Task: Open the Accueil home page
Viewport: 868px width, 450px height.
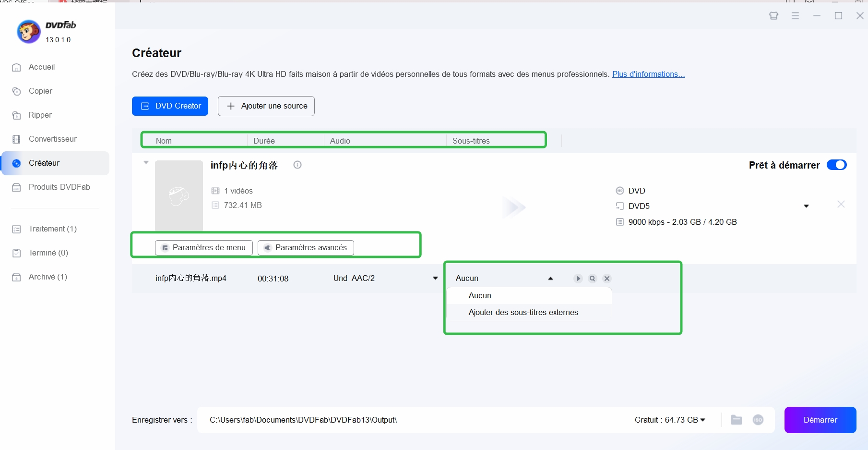Action: 41,67
